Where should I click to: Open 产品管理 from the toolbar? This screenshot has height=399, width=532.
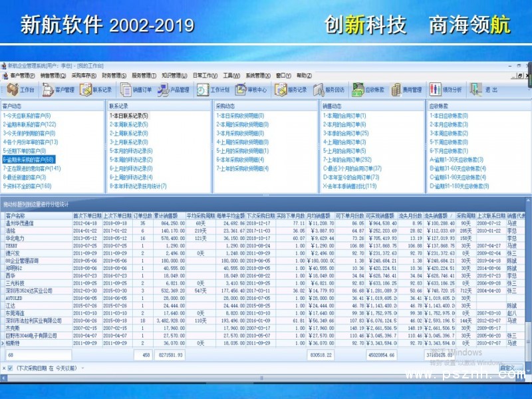pos(174,90)
